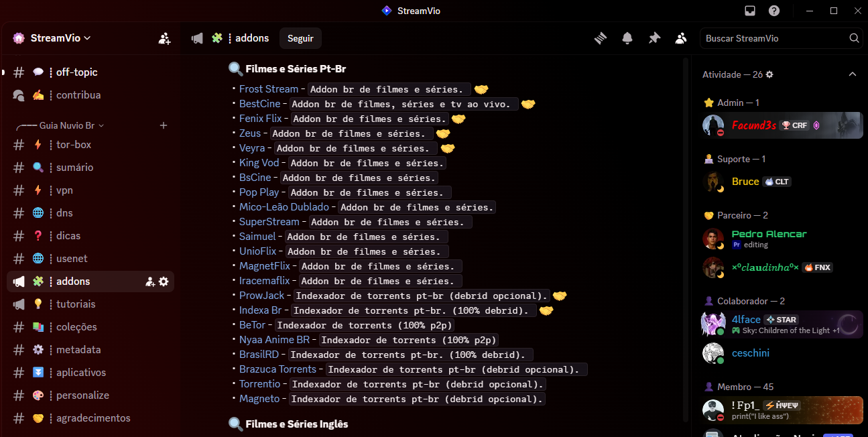
Task: Click the StreamVio logo in title bar
Action: pyautogui.click(x=386, y=11)
